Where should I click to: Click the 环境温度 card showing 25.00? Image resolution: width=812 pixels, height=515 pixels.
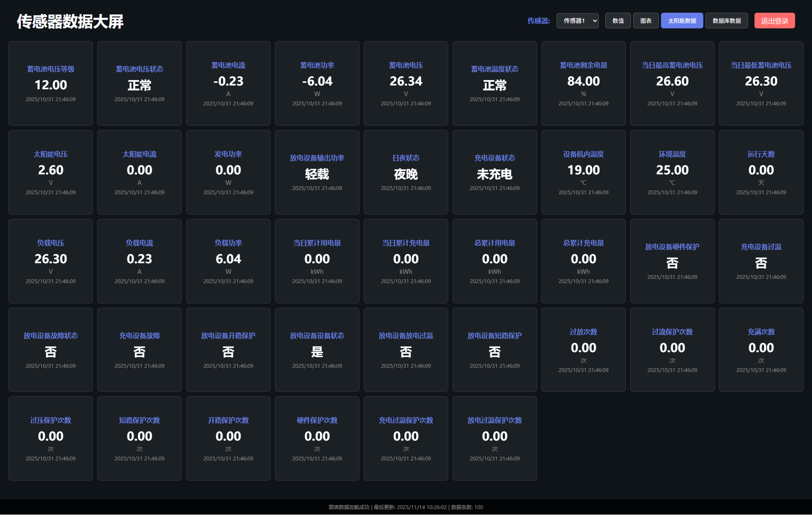point(672,172)
